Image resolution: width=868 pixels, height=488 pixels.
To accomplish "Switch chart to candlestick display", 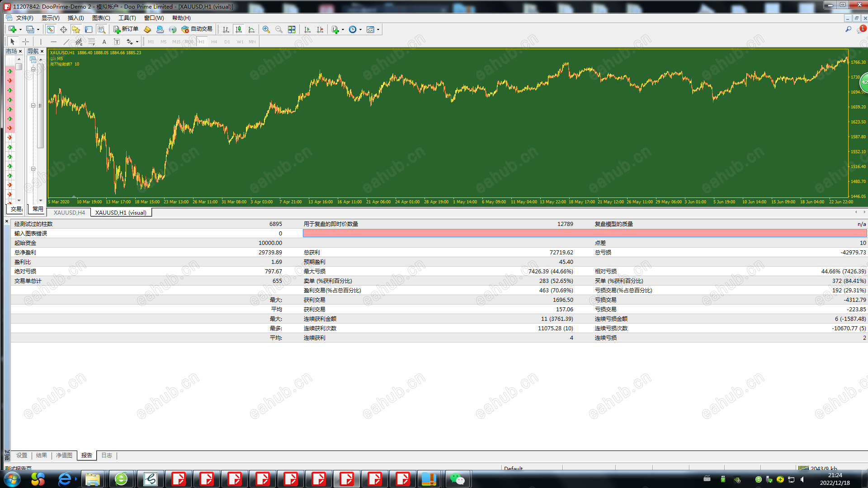I will (x=239, y=29).
